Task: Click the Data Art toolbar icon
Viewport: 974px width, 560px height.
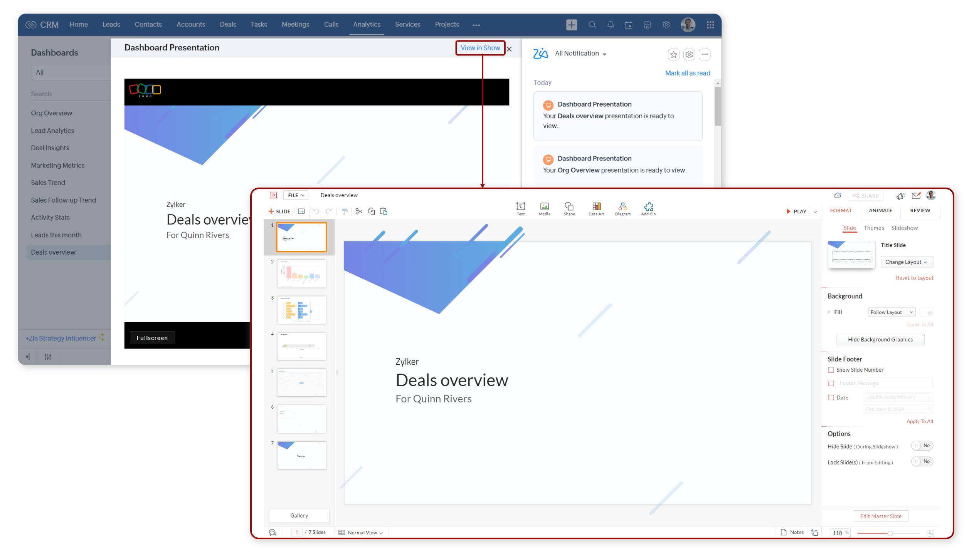Action: 596,206
